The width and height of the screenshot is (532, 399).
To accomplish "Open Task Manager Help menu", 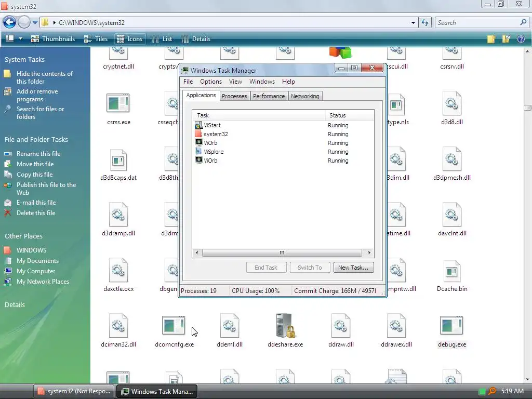I will 288,82.
